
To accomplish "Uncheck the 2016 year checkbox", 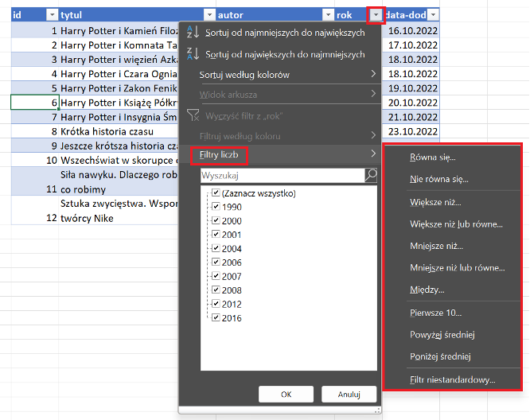I will (x=216, y=318).
